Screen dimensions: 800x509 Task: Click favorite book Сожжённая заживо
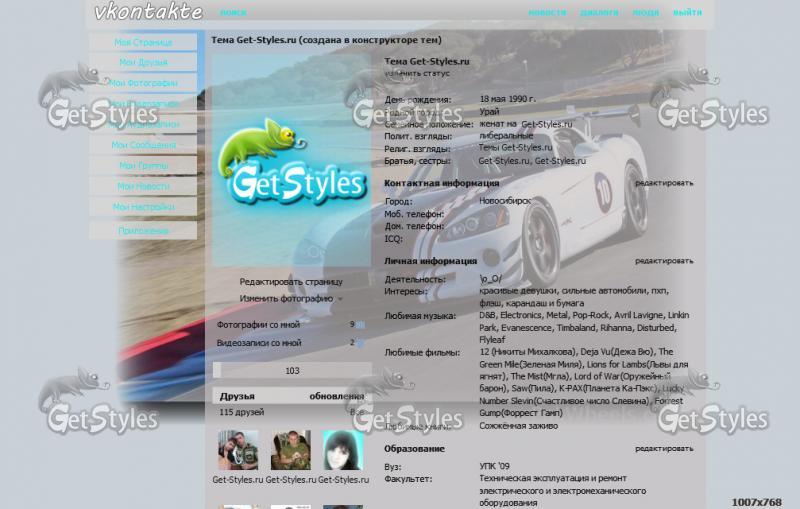[518, 425]
